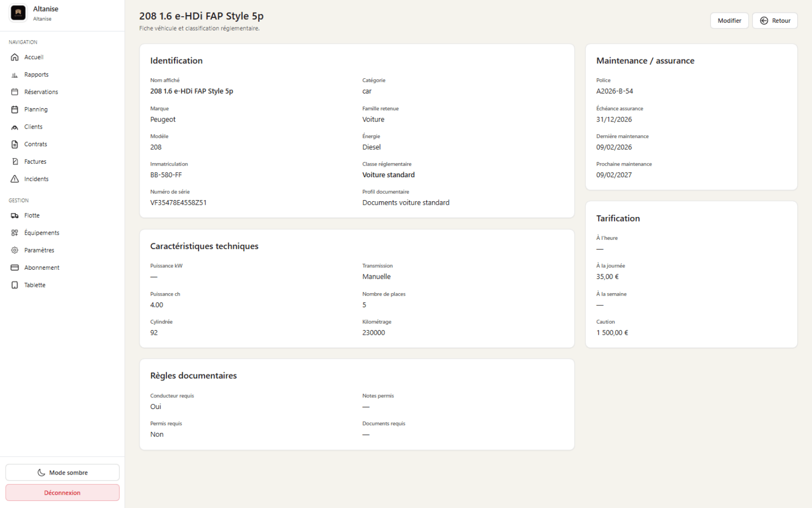This screenshot has width=812, height=508.
Task: Open the Accueil home icon
Action: click(15, 57)
